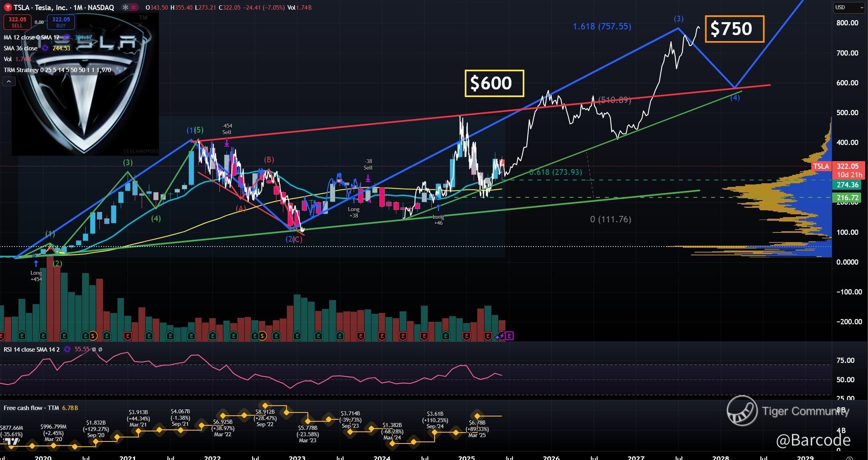Viewport: 868px width, 460px height.
Task: Select the RSI 14 close SMA legend
Action: pyautogui.click(x=31, y=350)
